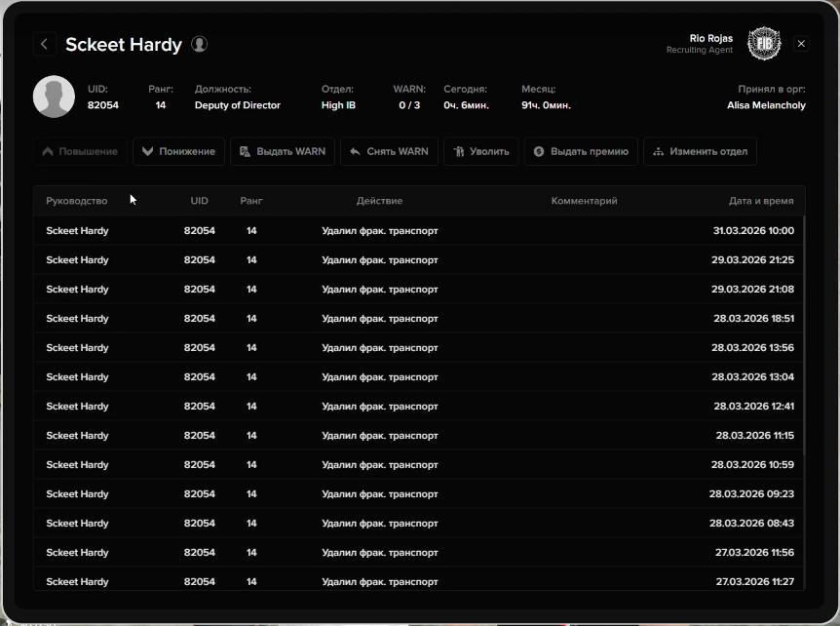Click the Руководство column header
Image resolution: width=840 pixels, height=626 pixels.
tap(76, 201)
